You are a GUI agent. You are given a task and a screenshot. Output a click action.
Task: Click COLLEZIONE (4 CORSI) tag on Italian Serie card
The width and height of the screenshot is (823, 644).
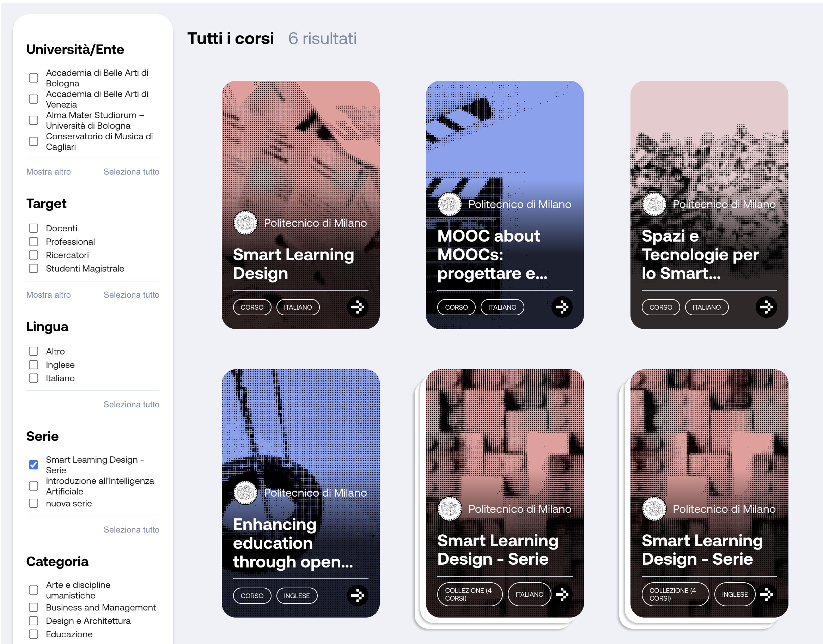pyautogui.click(x=470, y=594)
